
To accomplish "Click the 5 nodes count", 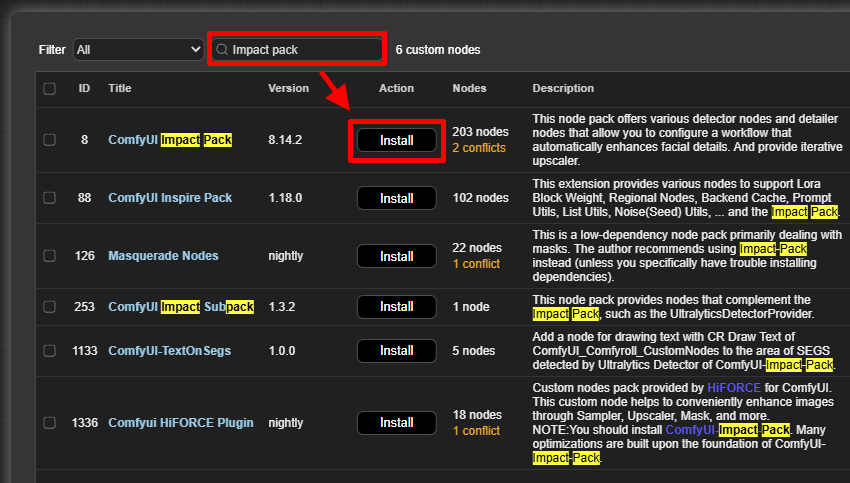I will [x=474, y=351].
